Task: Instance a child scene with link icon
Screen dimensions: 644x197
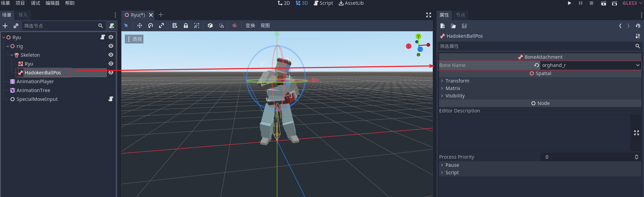Action: pos(16,26)
